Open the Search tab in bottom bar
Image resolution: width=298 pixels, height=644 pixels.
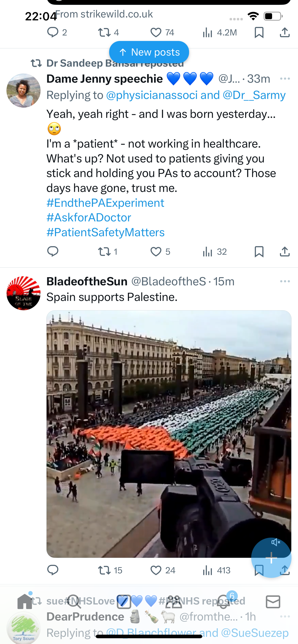[74, 602]
